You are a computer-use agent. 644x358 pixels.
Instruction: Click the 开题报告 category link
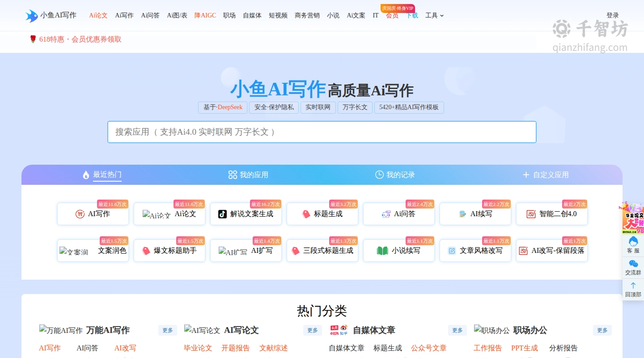point(236,348)
